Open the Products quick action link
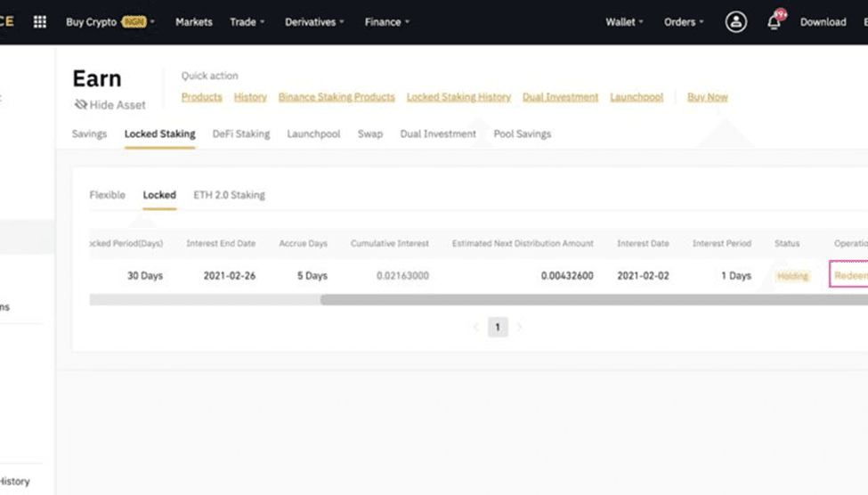This screenshot has width=868, height=495. [x=201, y=97]
